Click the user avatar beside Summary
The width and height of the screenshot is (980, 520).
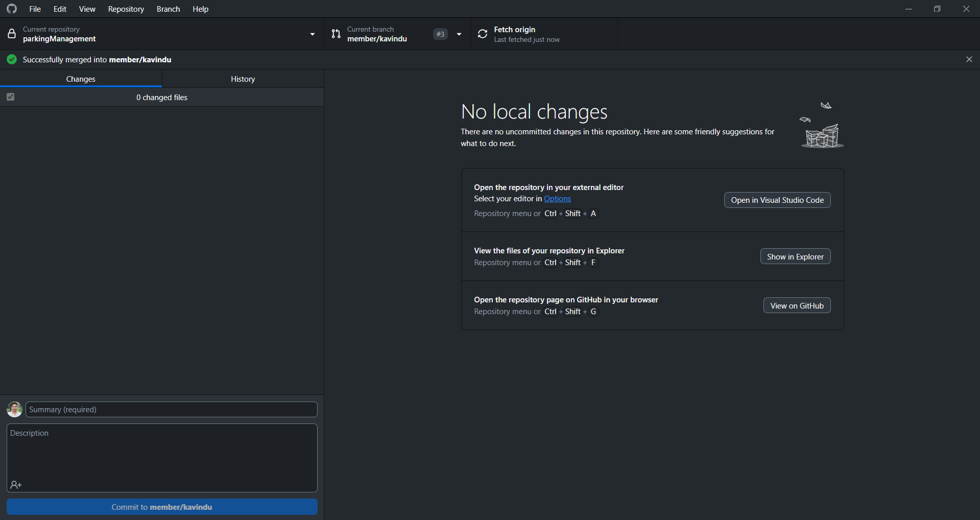tap(14, 409)
